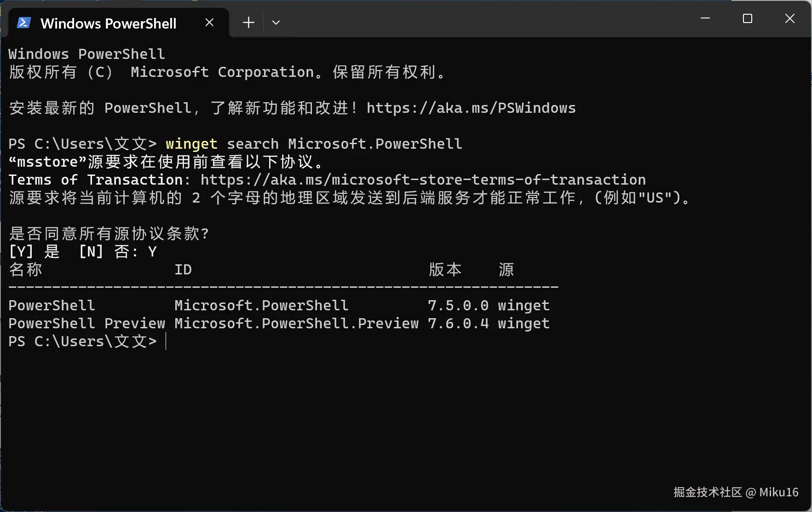Click the 名称 column header

26,270
